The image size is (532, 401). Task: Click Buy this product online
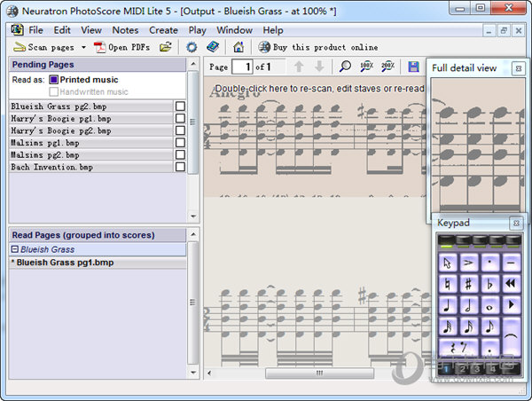coord(318,47)
